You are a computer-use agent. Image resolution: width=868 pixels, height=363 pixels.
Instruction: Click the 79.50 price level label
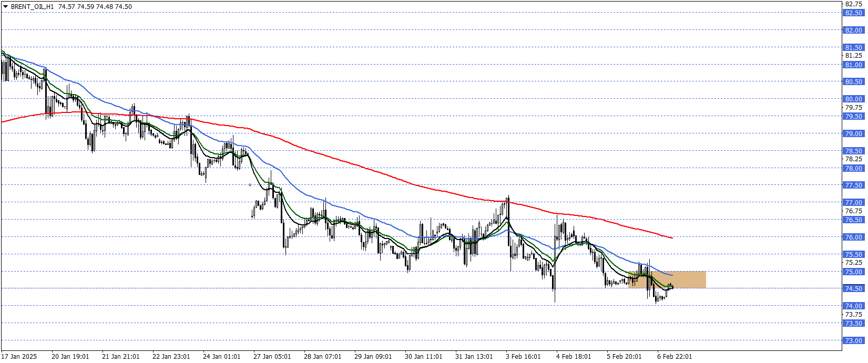[x=854, y=116]
